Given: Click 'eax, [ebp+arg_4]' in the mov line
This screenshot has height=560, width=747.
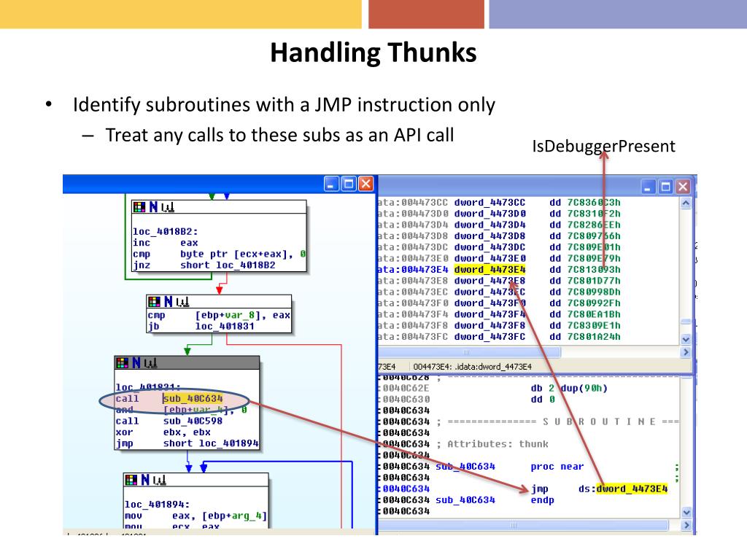Looking at the screenshot, I should pyautogui.click(x=220, y=516).
